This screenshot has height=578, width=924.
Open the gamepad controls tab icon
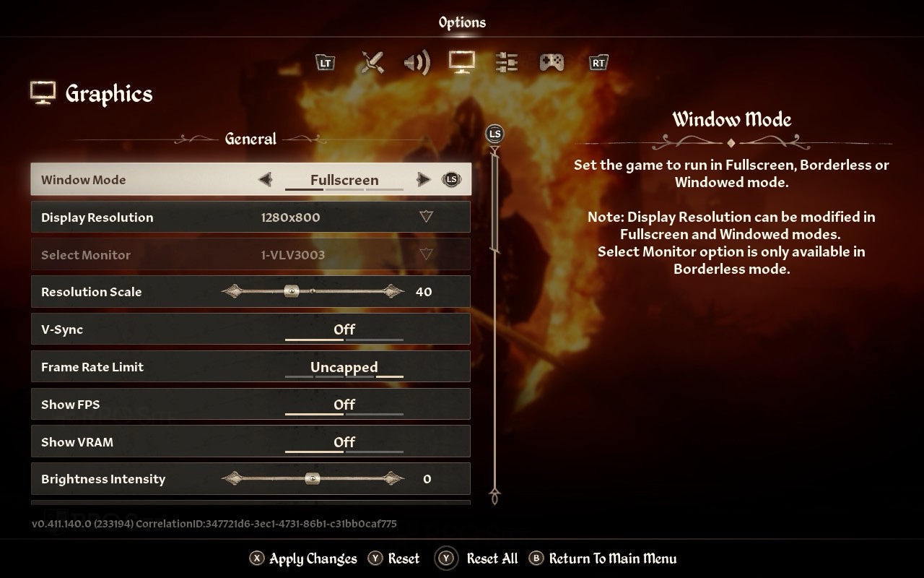tap(552, 63)
